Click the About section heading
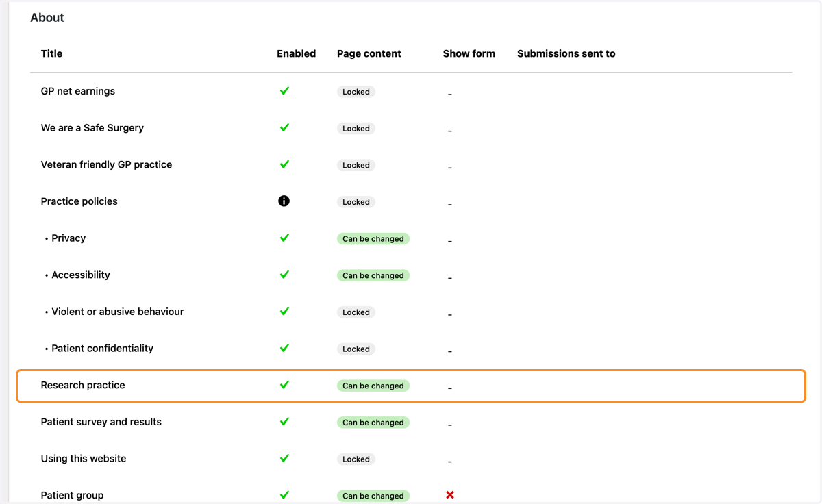 pyautogui.click(x=47, y=18)
